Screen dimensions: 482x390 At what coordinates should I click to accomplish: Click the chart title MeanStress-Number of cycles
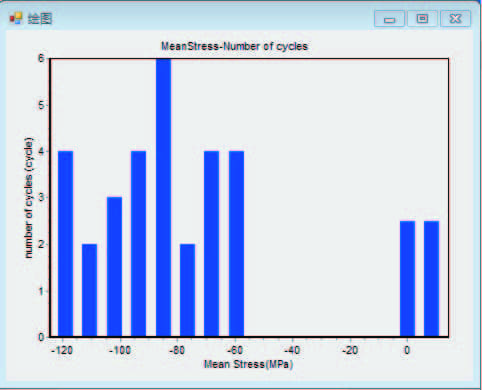click(234, 46)
